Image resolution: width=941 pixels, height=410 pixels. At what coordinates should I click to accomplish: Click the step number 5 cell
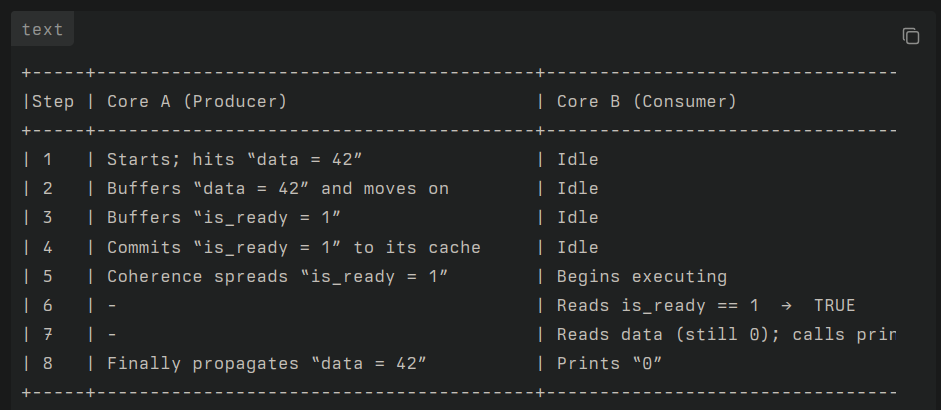(47, 277)
